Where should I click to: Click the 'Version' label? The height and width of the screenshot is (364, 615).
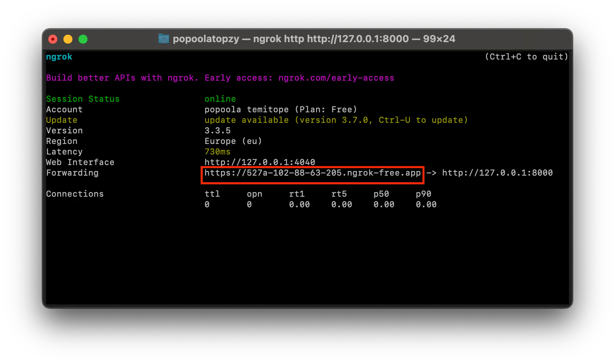pos(64,131)
